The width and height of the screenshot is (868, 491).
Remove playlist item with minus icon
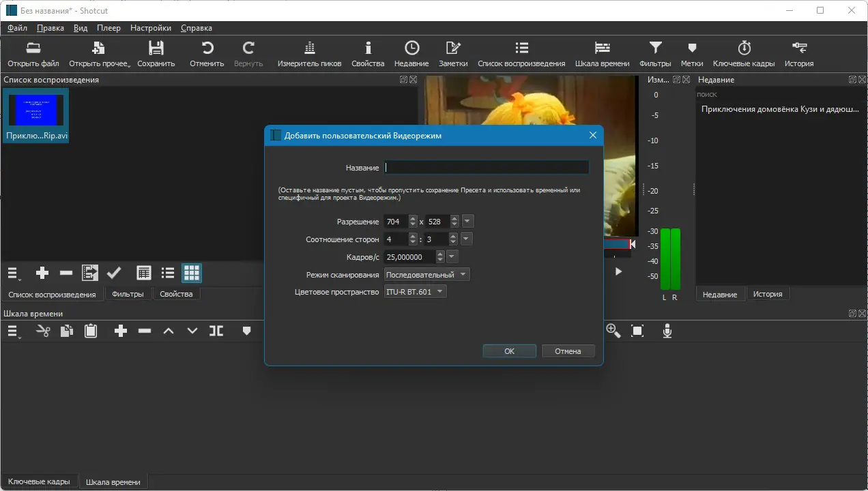(x=66, y=273)
